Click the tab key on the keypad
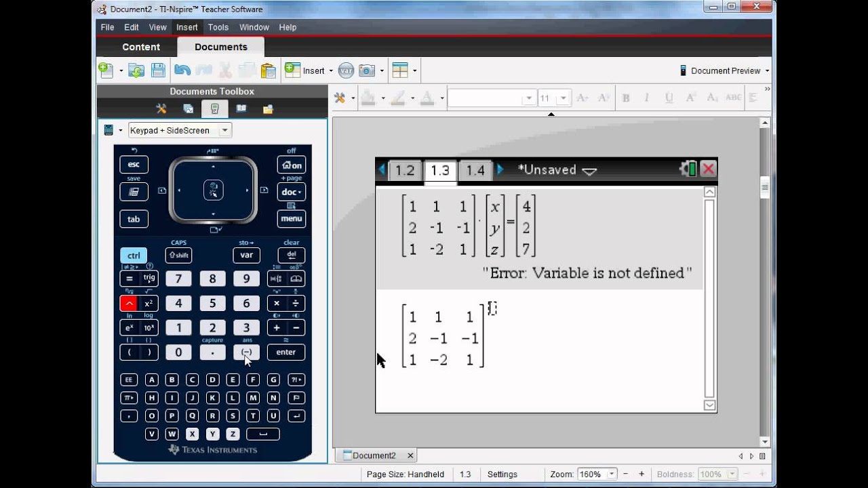Image resolution: width=868 pixels, height=488 pixels. click(x=134, y=219)
